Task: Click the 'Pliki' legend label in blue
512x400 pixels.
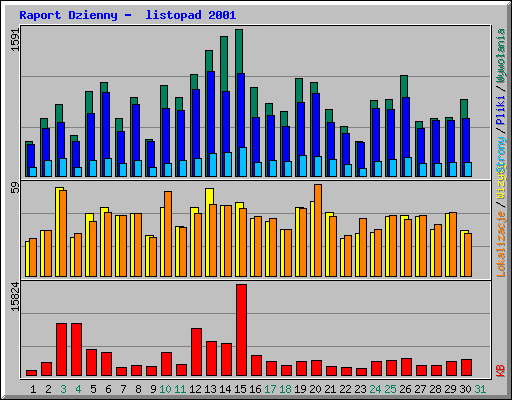Action: (x=501, y=110)
